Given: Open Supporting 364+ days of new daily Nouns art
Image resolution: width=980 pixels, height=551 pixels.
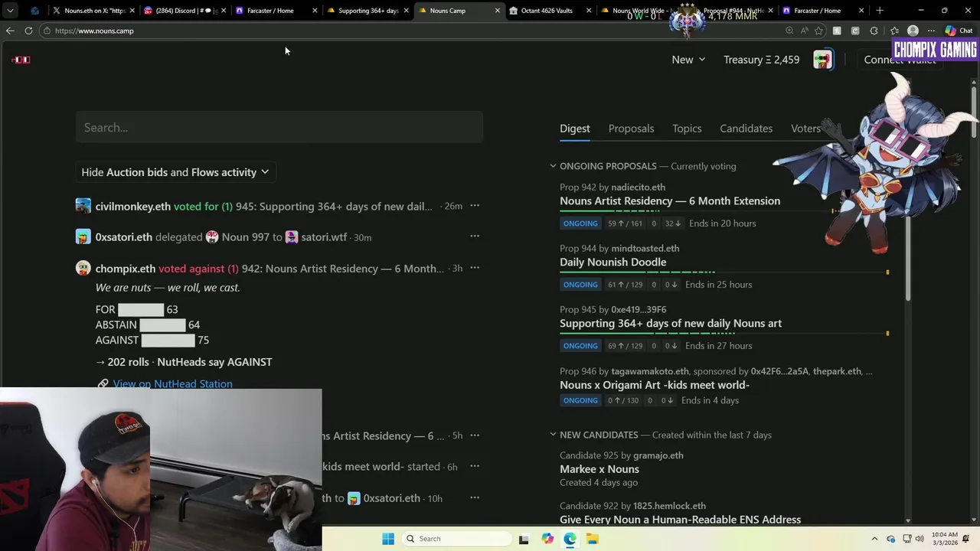Looking at the screenshot, I should 671,324.
